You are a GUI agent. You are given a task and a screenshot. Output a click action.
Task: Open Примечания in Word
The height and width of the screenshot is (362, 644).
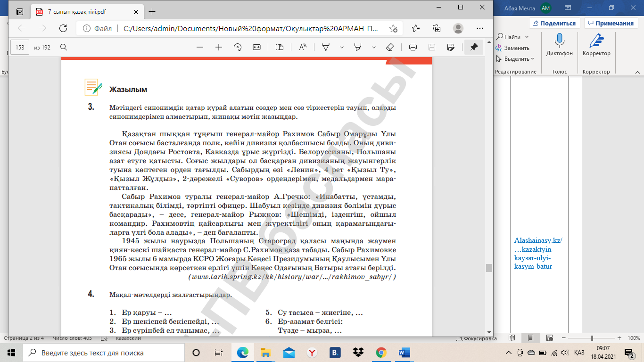tap(611, 23)
